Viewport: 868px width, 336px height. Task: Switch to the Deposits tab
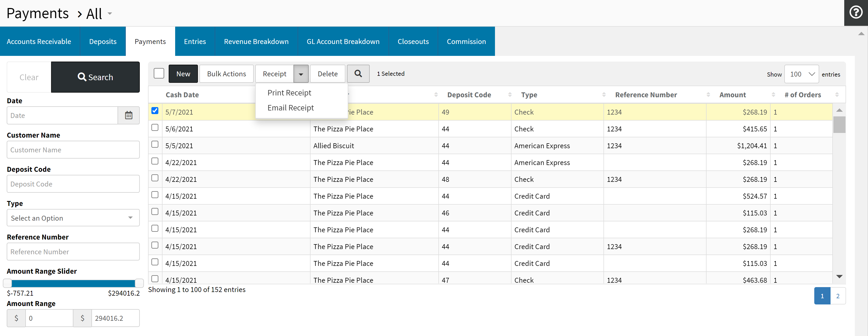click(103, 41)
